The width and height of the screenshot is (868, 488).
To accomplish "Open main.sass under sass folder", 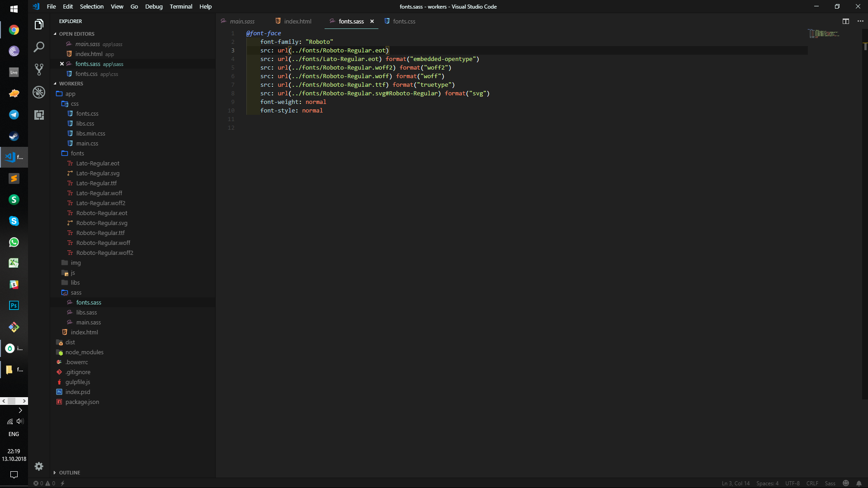I will click(x=88, y=322).
